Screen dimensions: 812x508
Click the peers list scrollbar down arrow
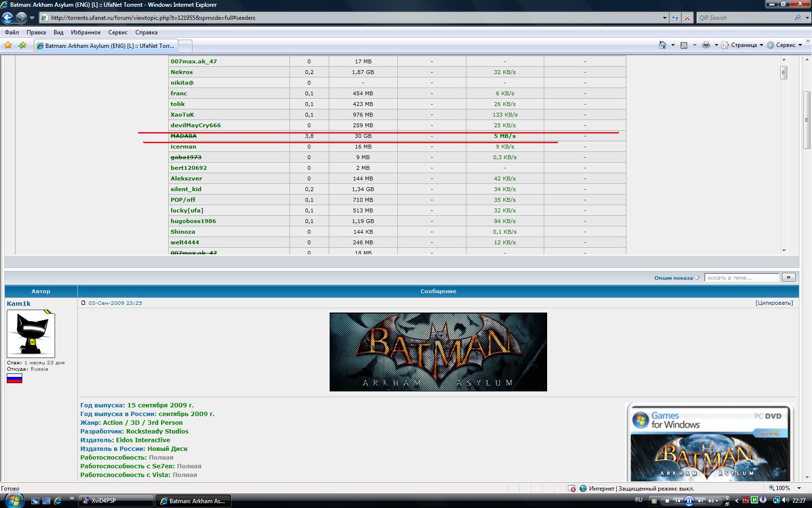(784, 251)
